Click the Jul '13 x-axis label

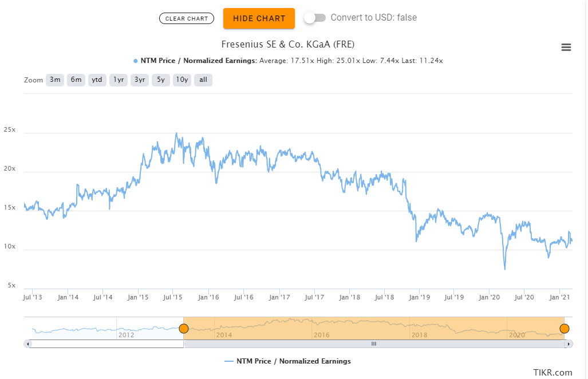[33, 297]
